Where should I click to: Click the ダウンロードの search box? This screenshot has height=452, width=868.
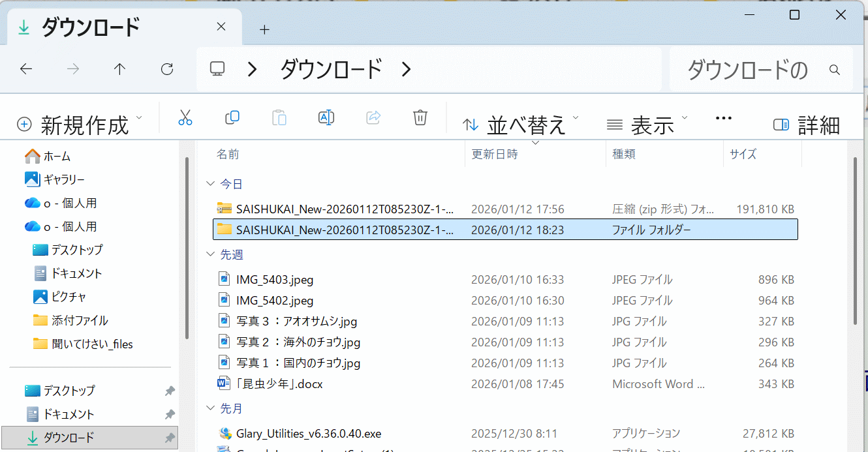751,69
